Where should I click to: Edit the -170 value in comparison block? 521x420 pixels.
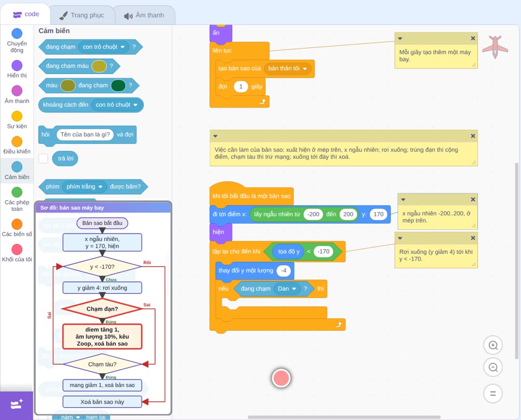(x=323, y=252)
